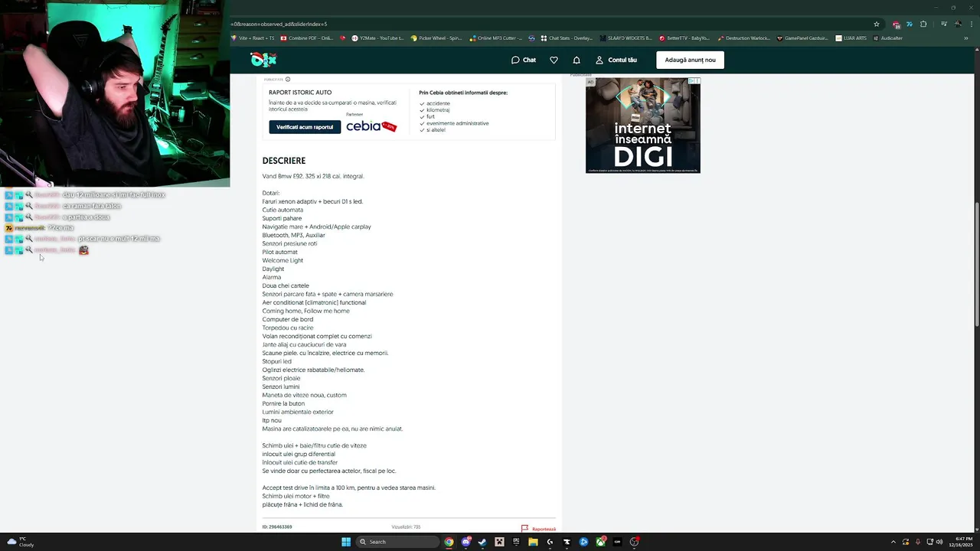Select the text 'Itp nou'
This screenshot has width=980, height=551.
272,420
